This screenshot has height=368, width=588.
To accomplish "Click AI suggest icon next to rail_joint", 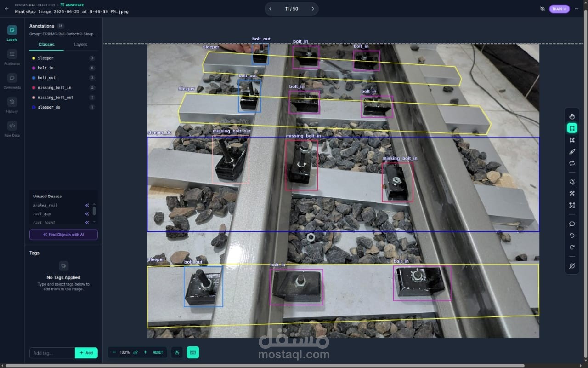I will (x=87, y=223).
